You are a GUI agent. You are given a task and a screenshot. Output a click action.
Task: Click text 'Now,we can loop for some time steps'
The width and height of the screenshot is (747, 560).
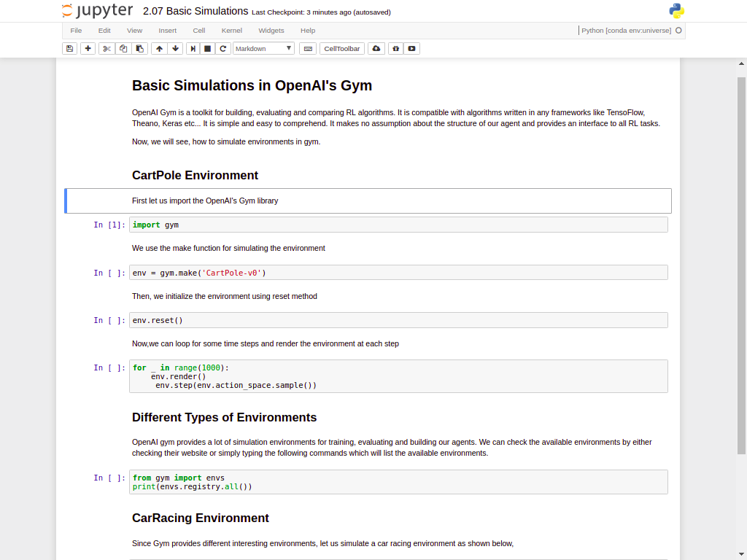[266, 344]
